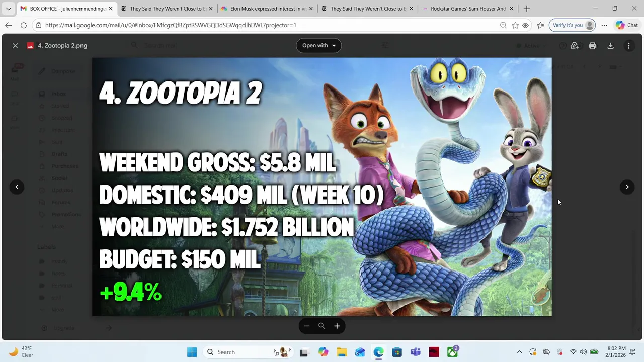The image size is (644, 362).
Task: View site information in the address bar
Action: 39,25
